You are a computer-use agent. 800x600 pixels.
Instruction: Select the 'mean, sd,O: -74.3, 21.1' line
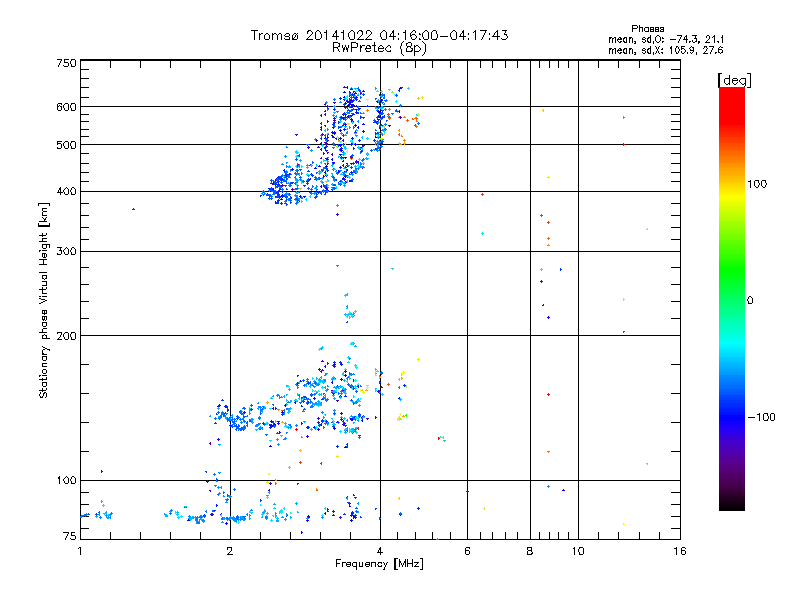(x=666, y=40)
